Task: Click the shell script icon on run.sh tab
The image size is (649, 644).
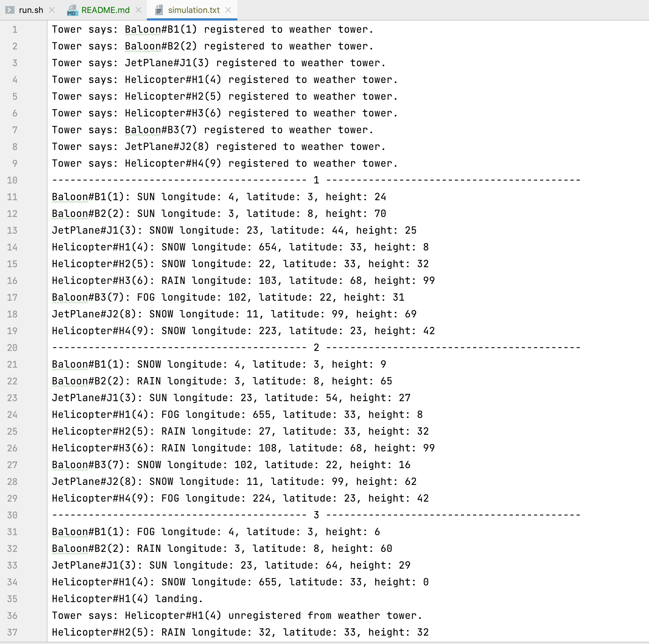Action: pos(10,10)
